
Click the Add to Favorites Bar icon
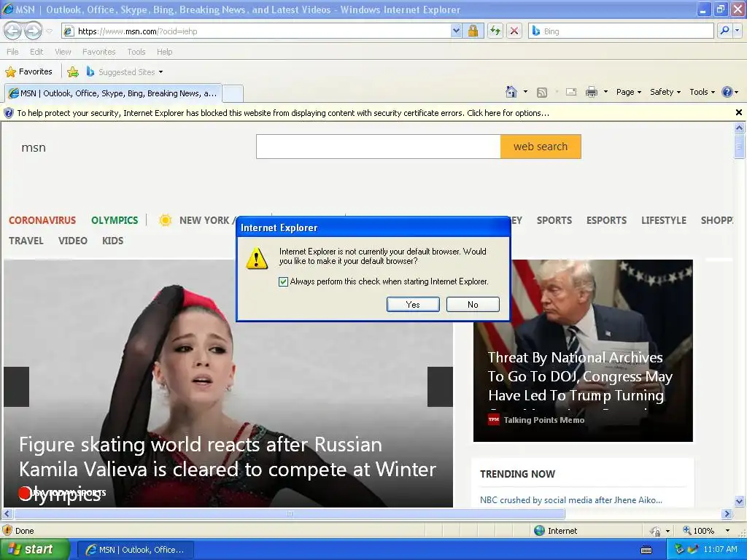tap(73, 72)
